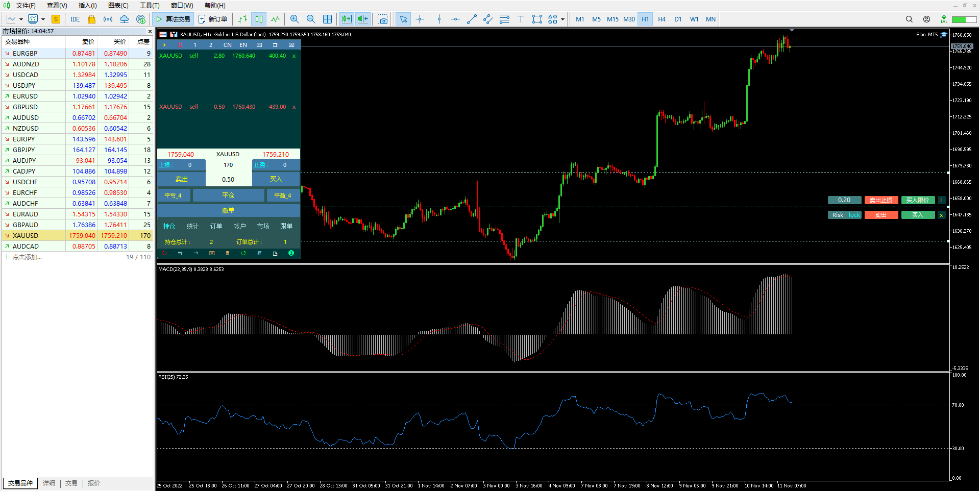Click the 撤单 cancel orders button
This screenshot has height=491, width=980.
coord(228,210)
